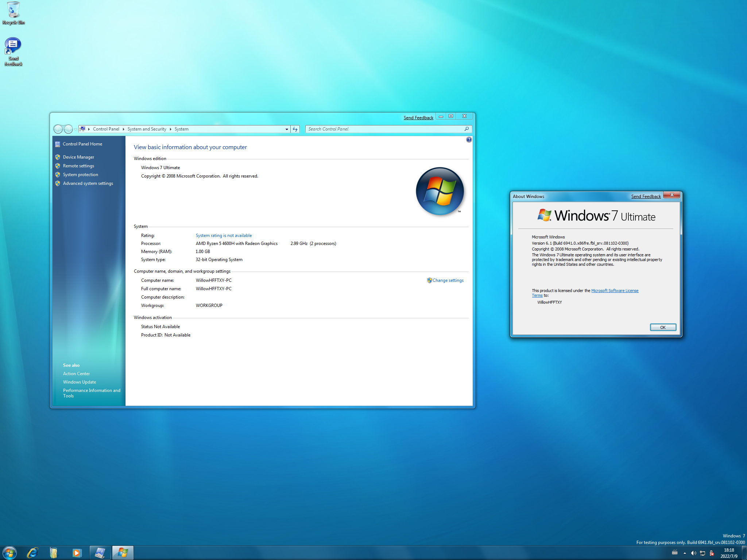This screenshot has height=560, width=747.
Task: Open Windows Update under See also
Action: (80, 382)
